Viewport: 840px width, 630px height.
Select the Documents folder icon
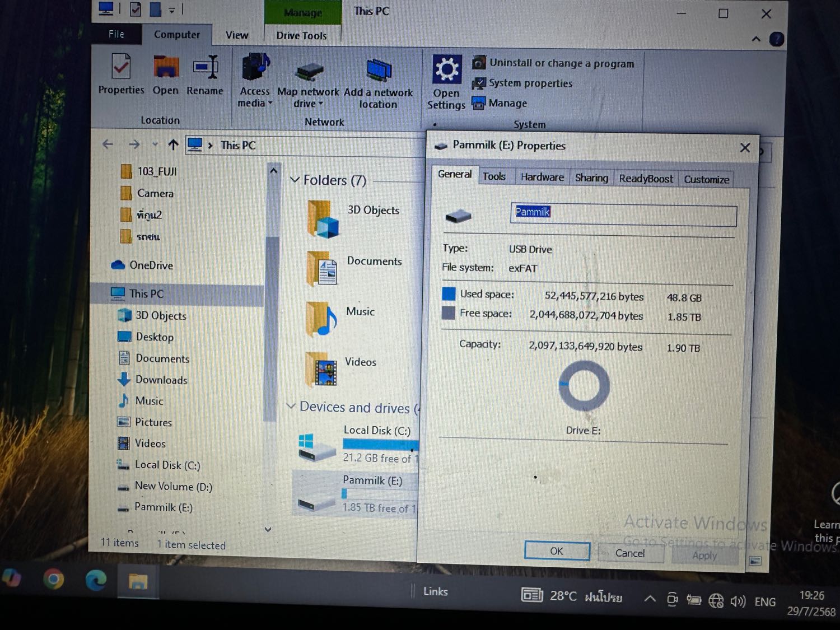point(322,269)
